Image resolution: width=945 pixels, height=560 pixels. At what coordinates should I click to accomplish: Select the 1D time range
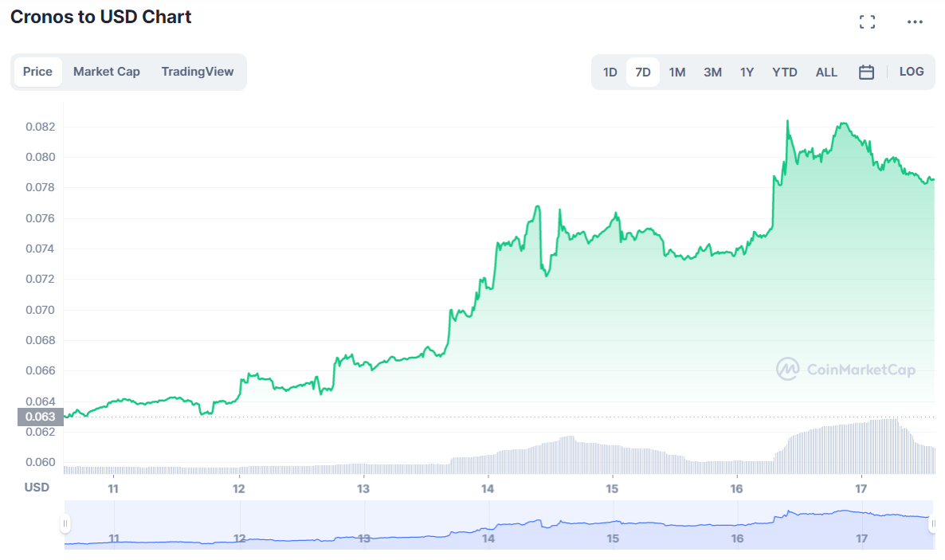coord(610,72)
